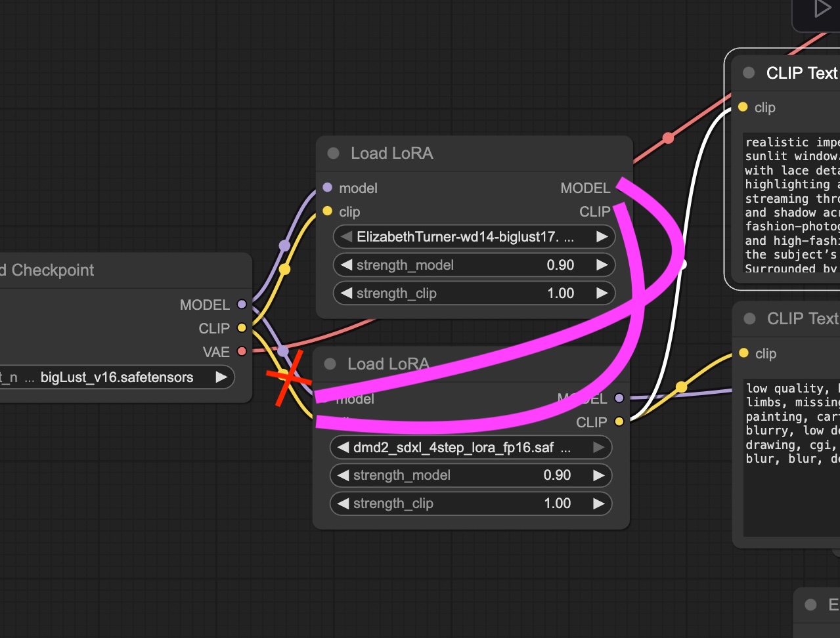Collapse the Load LoRA node containing ElizabethTurner
The image size is (840, 638).
click(334, 153)
